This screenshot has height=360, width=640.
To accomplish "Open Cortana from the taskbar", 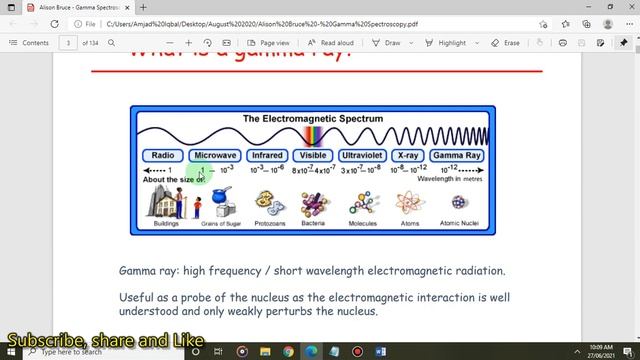I will tap(196, 352).
